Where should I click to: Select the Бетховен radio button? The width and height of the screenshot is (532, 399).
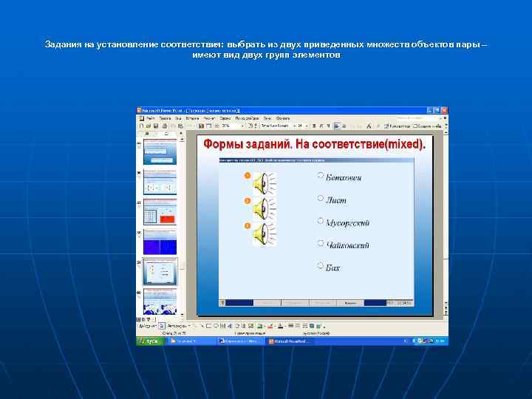coord(321,175)
